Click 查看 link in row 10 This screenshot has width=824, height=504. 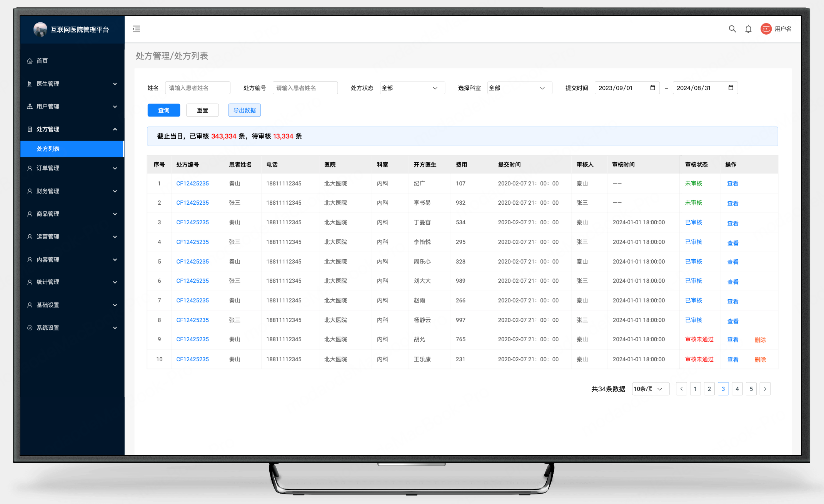[x=732, y=360]
